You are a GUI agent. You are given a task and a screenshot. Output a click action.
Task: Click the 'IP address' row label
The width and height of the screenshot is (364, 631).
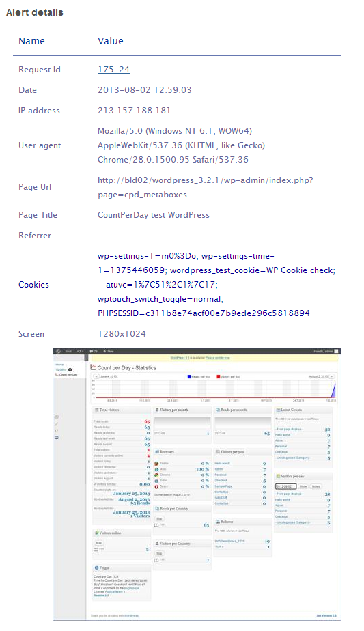click(x=39, y=111)
